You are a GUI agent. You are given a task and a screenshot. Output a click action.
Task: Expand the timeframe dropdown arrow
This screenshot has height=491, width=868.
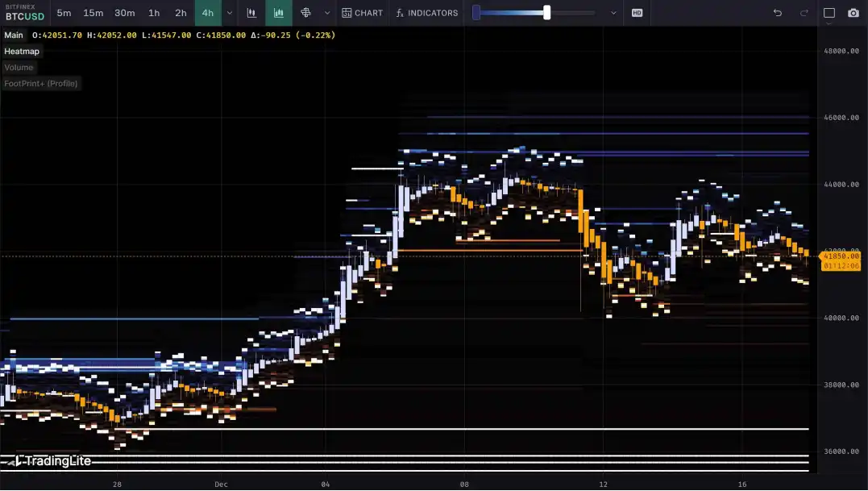coord(230,13)
